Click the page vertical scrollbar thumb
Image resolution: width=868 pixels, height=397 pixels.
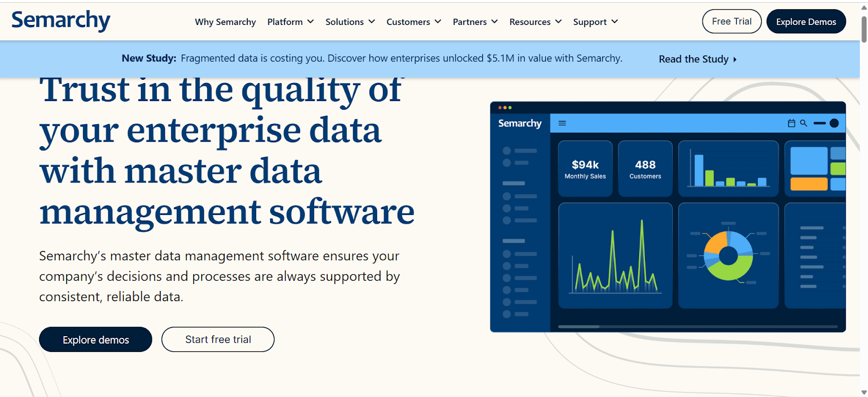[x=864, y=29]
